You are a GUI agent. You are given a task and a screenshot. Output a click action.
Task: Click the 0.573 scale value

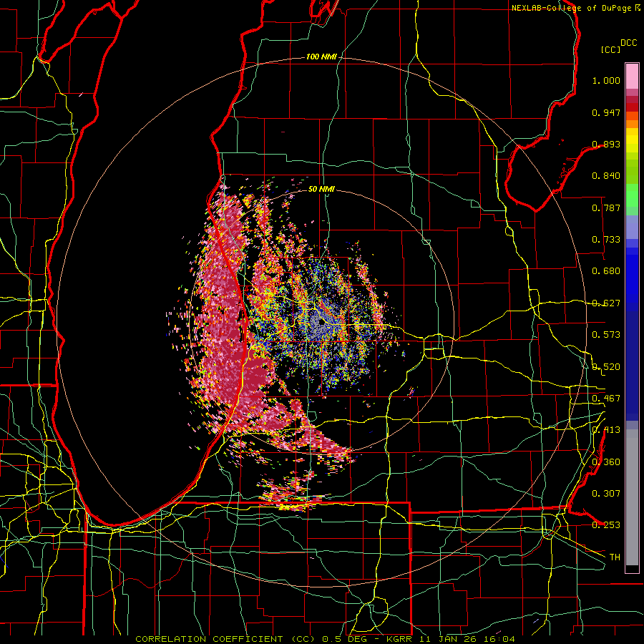pyautogui.click(x=606, y=335)
